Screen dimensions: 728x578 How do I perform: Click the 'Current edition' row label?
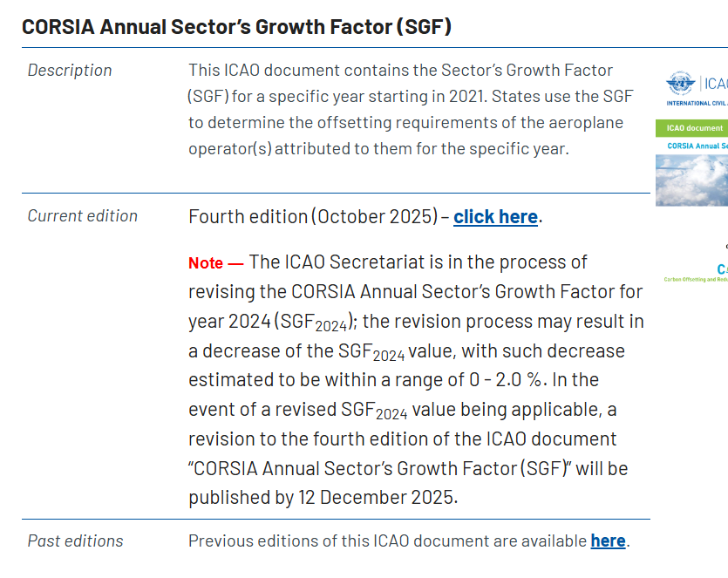(x=82, y=216)
